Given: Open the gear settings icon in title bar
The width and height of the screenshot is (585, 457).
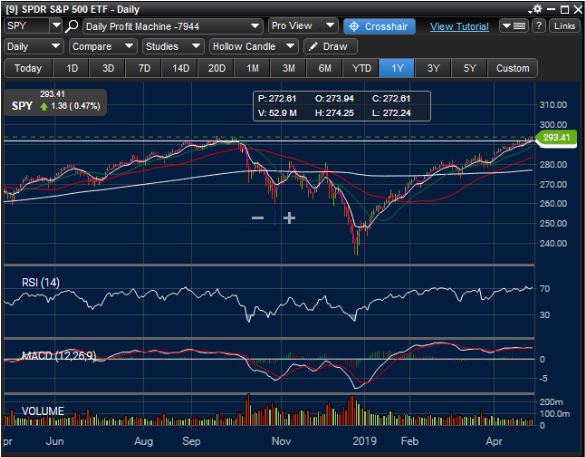Looking at the screenshot, I should [x=536, y=9].
